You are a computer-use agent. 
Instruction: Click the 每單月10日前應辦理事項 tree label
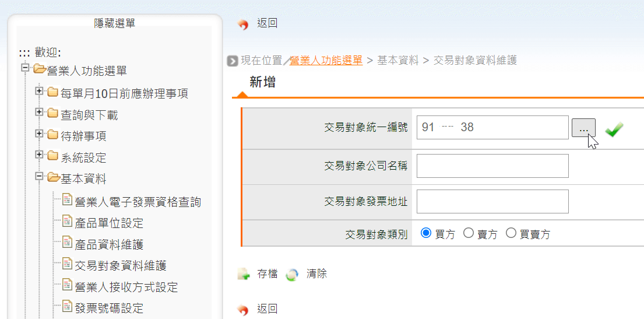(x=125, y=94)
